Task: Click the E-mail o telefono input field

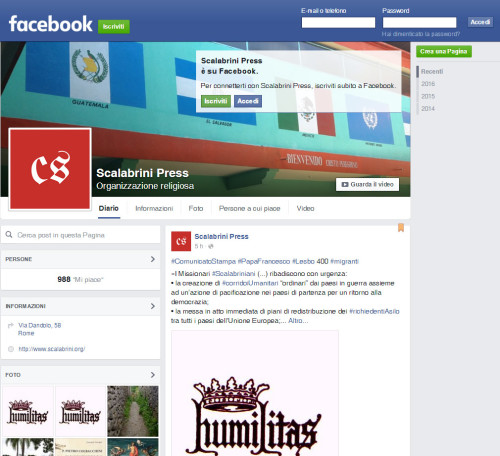Action: point(338,22)
